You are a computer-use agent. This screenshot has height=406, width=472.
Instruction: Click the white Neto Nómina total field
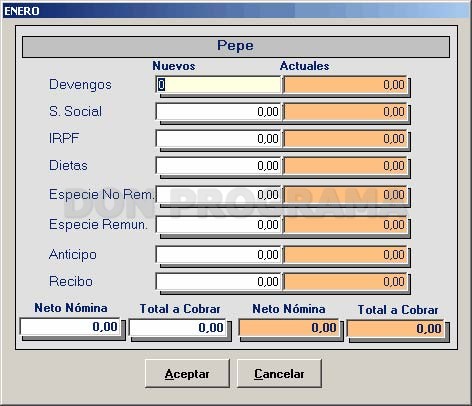70,327
